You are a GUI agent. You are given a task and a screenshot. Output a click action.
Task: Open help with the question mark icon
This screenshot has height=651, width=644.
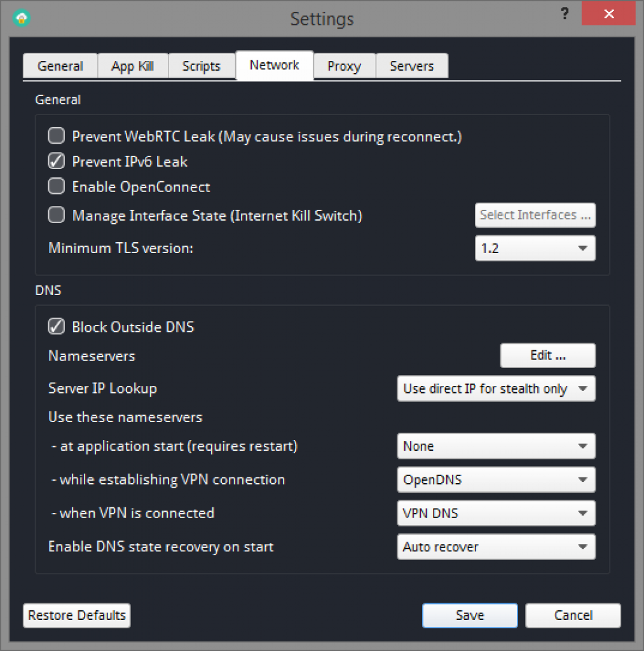click(565, 14)
